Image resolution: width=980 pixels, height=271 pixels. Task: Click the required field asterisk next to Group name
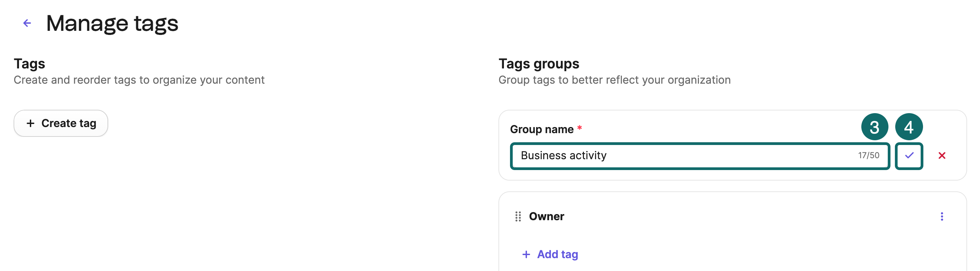coord(580,128)
